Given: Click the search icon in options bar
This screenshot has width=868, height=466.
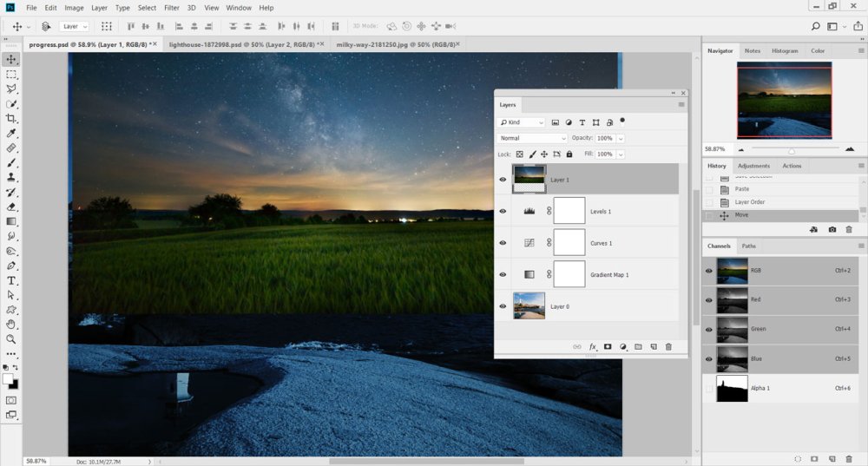Looking at the screenshot, I should 815,26.
